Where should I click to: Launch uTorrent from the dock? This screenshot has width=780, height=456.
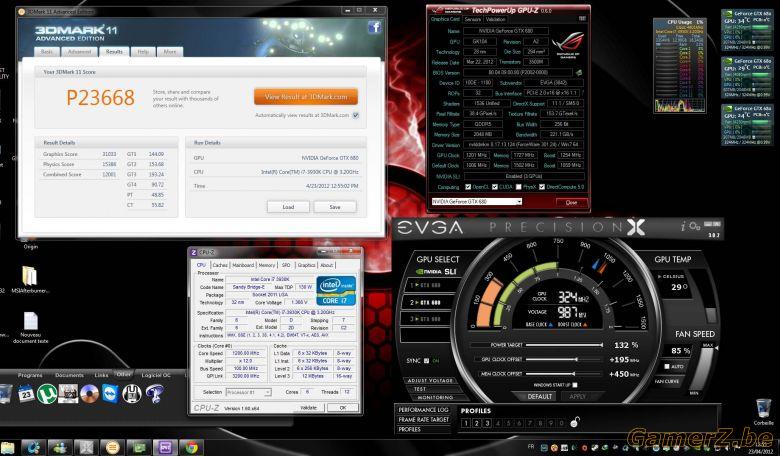[46, 394]
